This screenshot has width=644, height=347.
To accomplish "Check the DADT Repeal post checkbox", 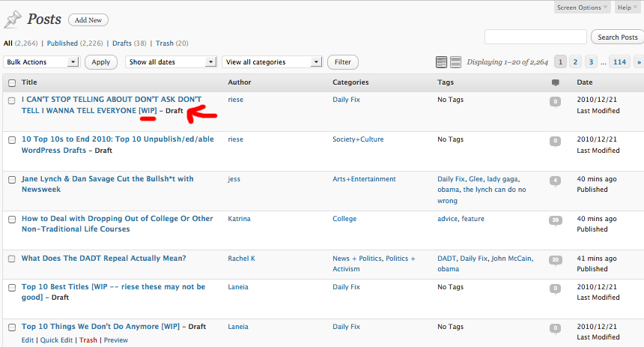I will pyautogui.click(x=12, y=259).
